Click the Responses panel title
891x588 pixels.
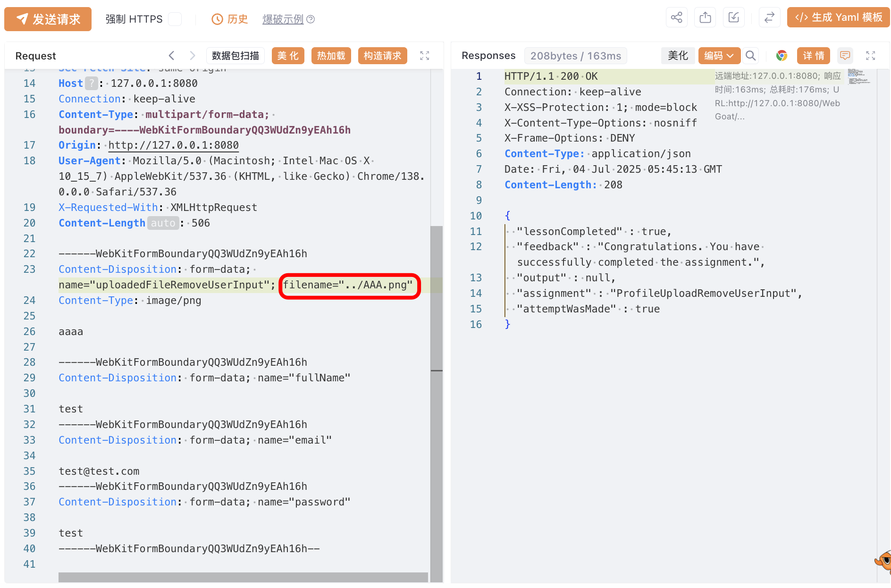[x=488, y=56]
